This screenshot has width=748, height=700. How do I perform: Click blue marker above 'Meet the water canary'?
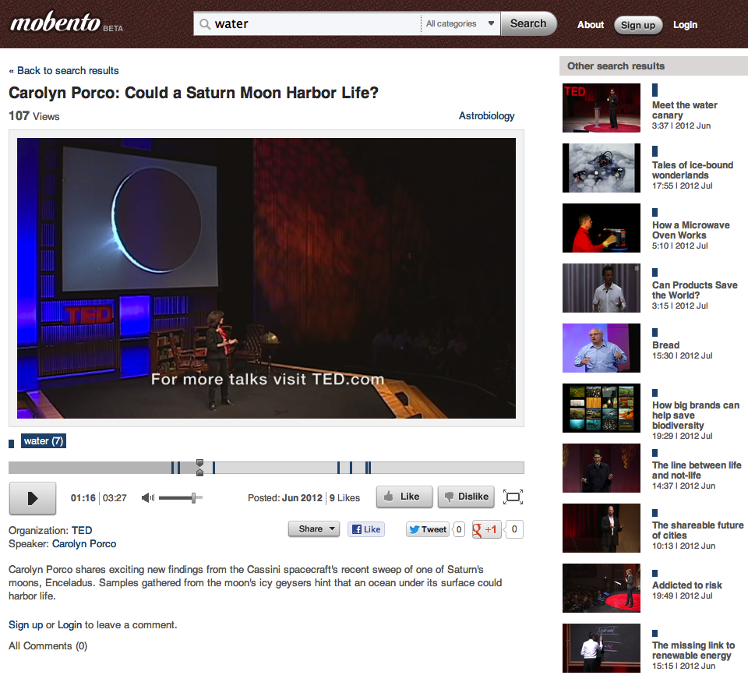655,90
